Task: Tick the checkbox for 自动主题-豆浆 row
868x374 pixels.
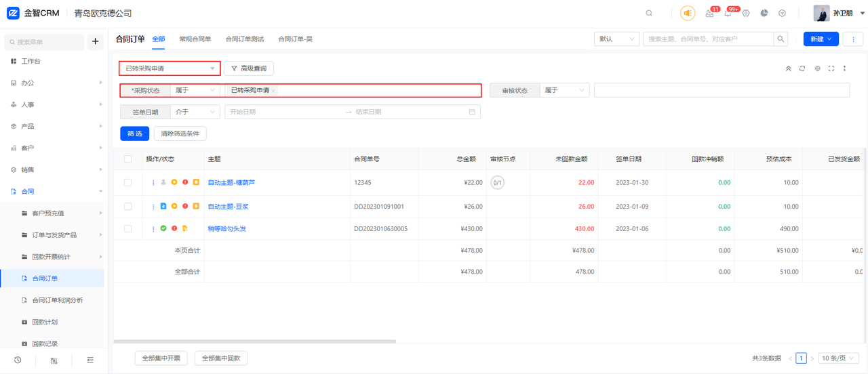Action: pos(127,206)
